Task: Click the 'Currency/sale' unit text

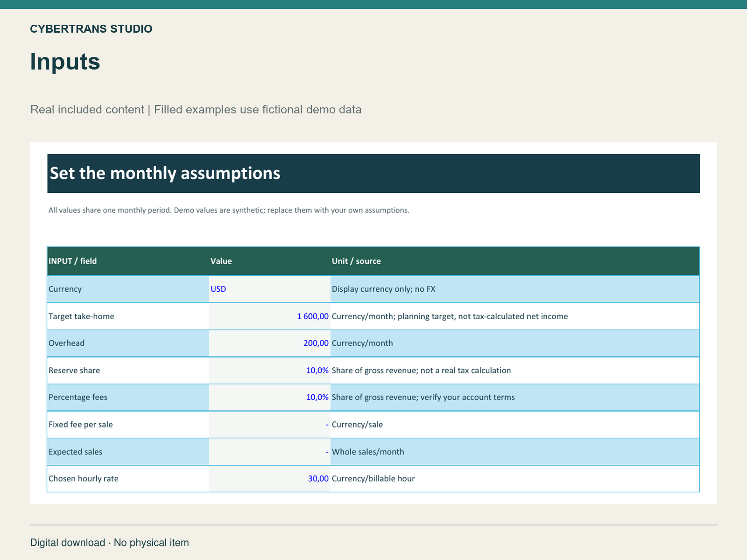Action: pos(357,425)
